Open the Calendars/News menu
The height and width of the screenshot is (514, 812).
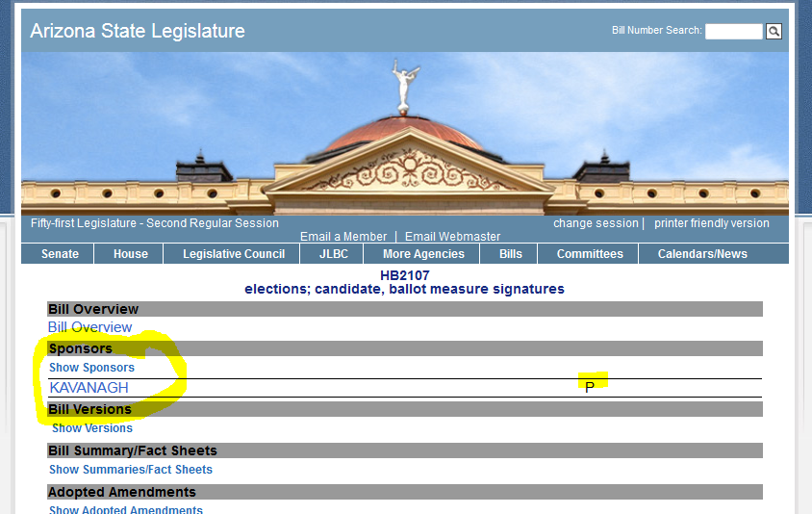click(702, 254)
